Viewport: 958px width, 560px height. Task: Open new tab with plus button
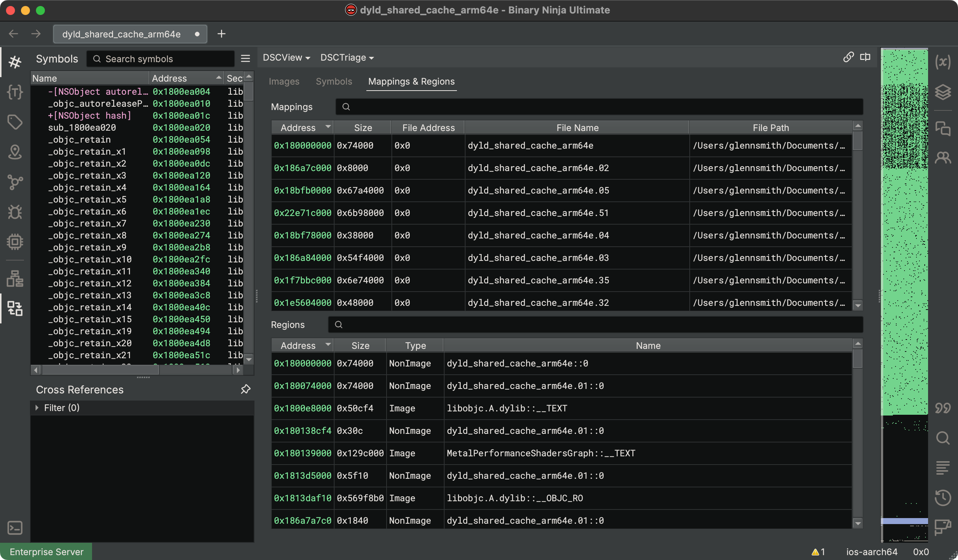[x=221, y=34]
